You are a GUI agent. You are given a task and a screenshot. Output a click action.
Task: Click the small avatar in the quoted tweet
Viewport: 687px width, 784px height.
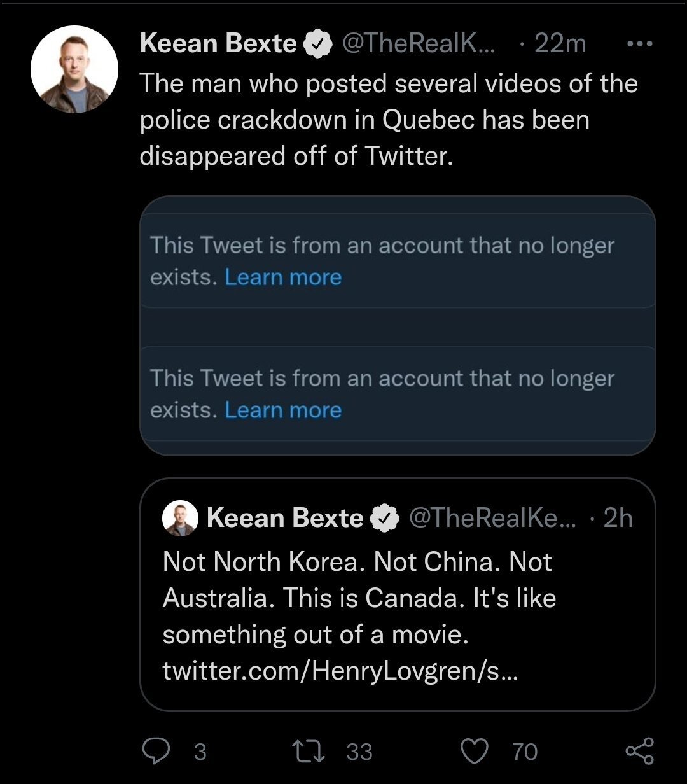tap(179, 517)
